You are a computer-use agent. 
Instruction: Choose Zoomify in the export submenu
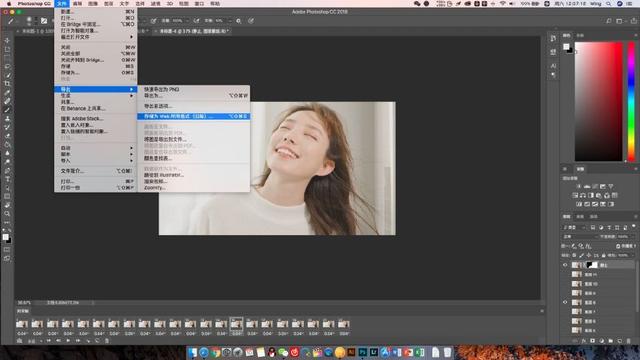(193, 188)
